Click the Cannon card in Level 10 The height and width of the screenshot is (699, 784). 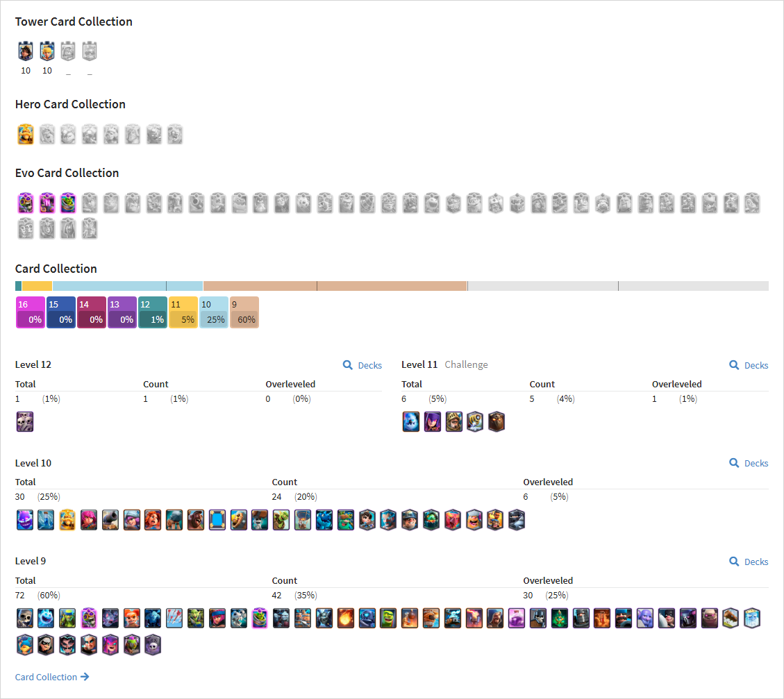coord(110,520)
